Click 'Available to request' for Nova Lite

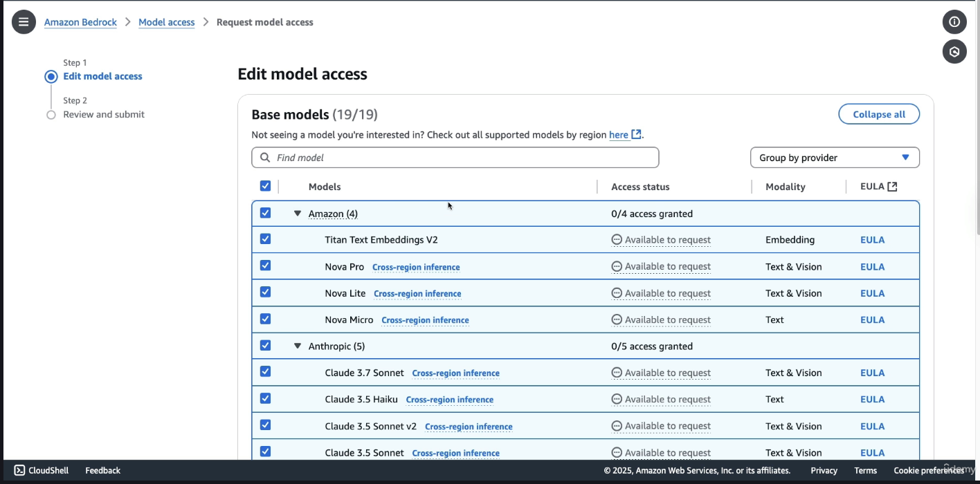667,293
